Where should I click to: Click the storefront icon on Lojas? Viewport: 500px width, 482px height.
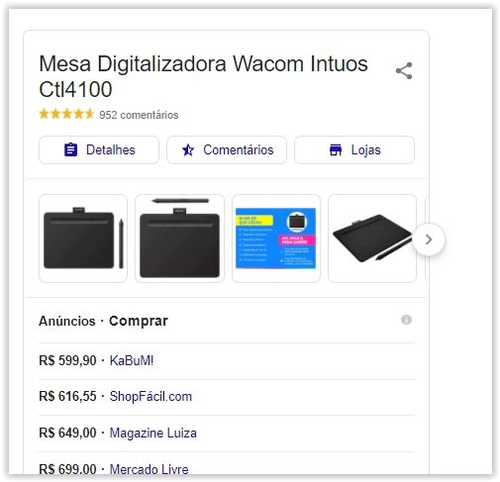point(335,150)
